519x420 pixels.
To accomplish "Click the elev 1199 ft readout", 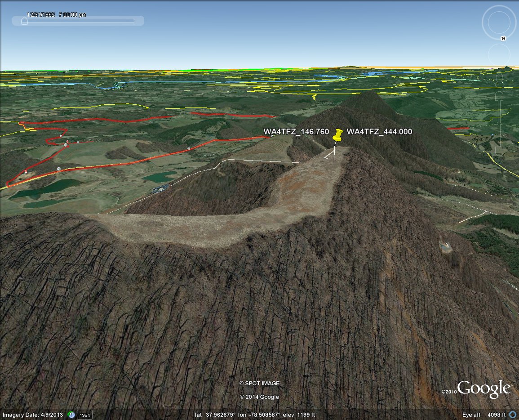I will tap(299, 415).
